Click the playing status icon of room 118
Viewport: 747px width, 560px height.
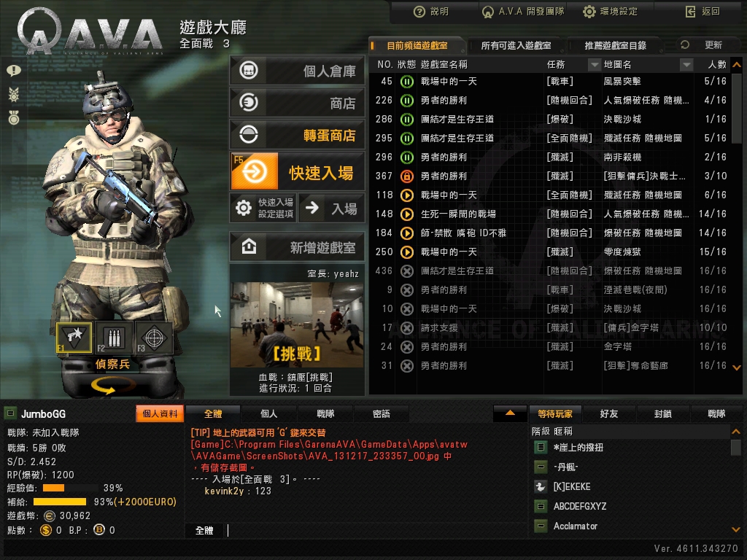pos(406,195)
